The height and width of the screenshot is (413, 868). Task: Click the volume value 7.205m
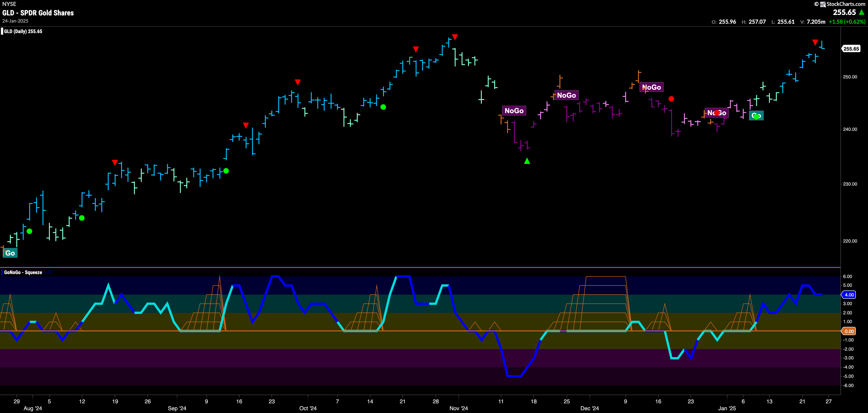pos(816,22)
